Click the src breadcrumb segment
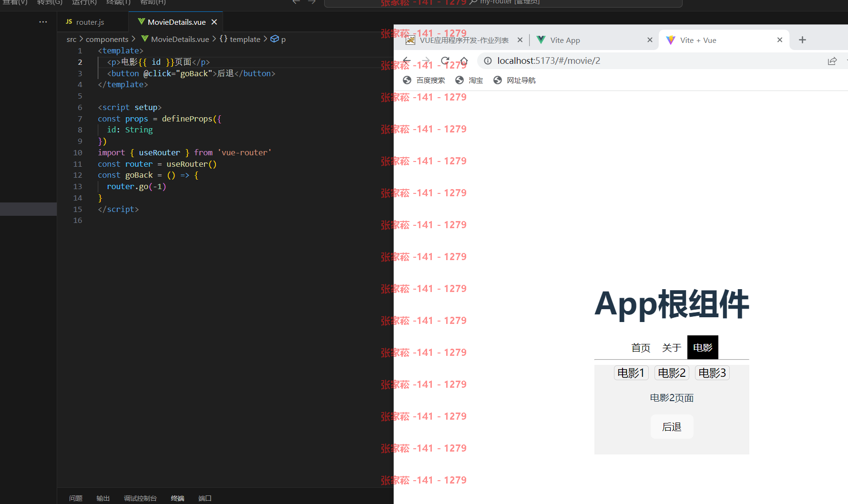848x504 pixels. (72, 39)
